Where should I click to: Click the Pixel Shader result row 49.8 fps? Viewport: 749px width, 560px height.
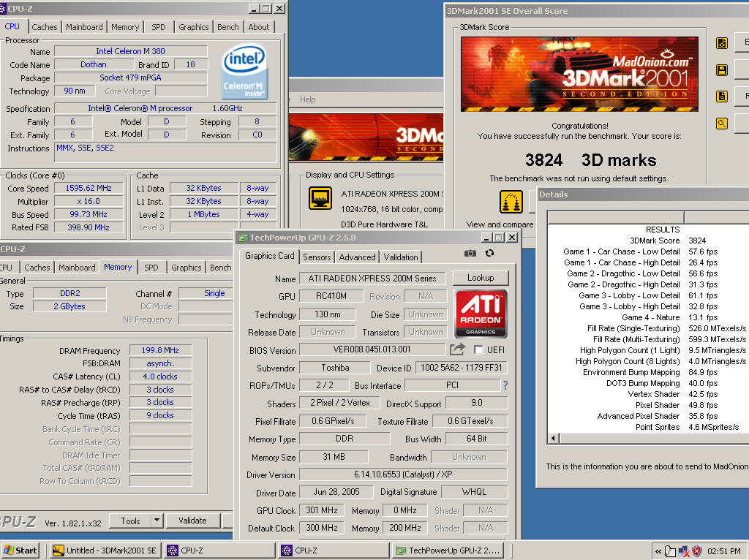pyautogui.click(x=648, y=405)
